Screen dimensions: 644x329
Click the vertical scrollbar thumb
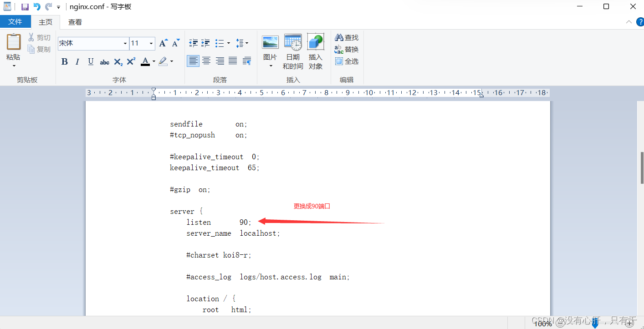641,168
